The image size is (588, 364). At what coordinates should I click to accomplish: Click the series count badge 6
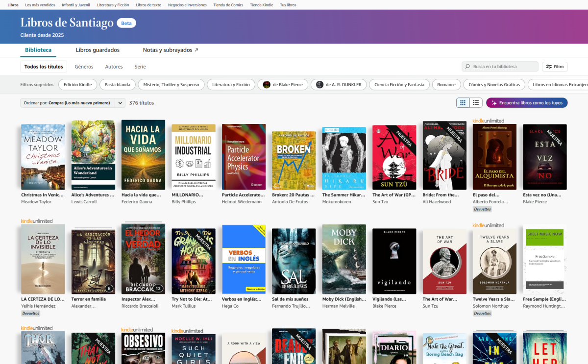109,289
